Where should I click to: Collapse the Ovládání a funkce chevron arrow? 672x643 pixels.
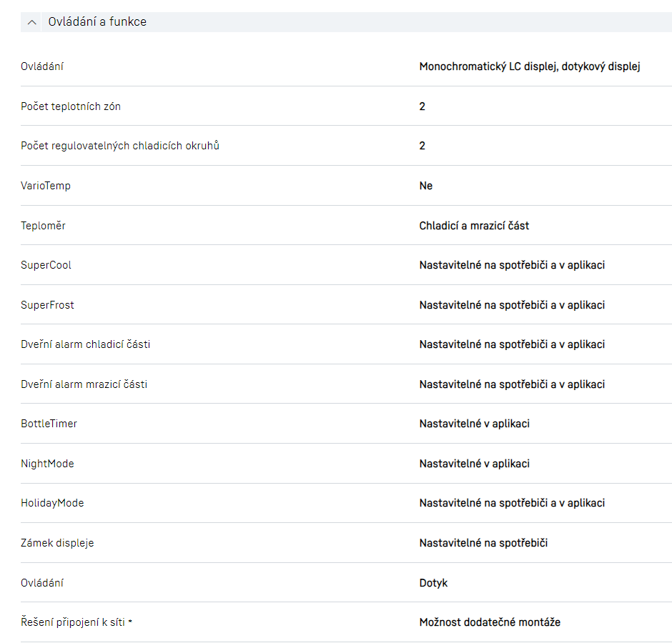(31, 22)
